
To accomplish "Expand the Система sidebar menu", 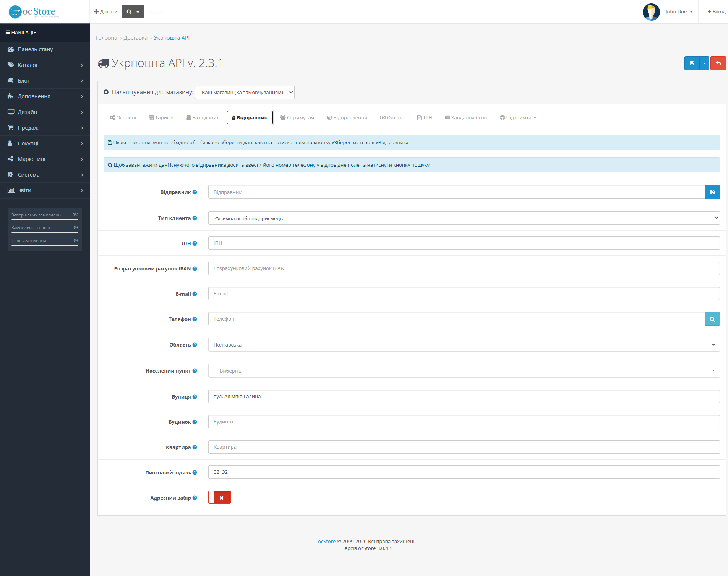I will point(45,175).
